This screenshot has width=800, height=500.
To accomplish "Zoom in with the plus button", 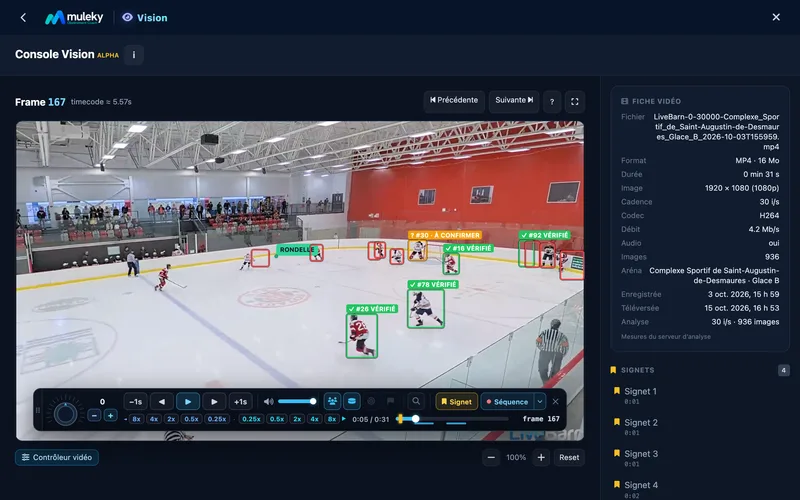I will [x=541, y=457].
